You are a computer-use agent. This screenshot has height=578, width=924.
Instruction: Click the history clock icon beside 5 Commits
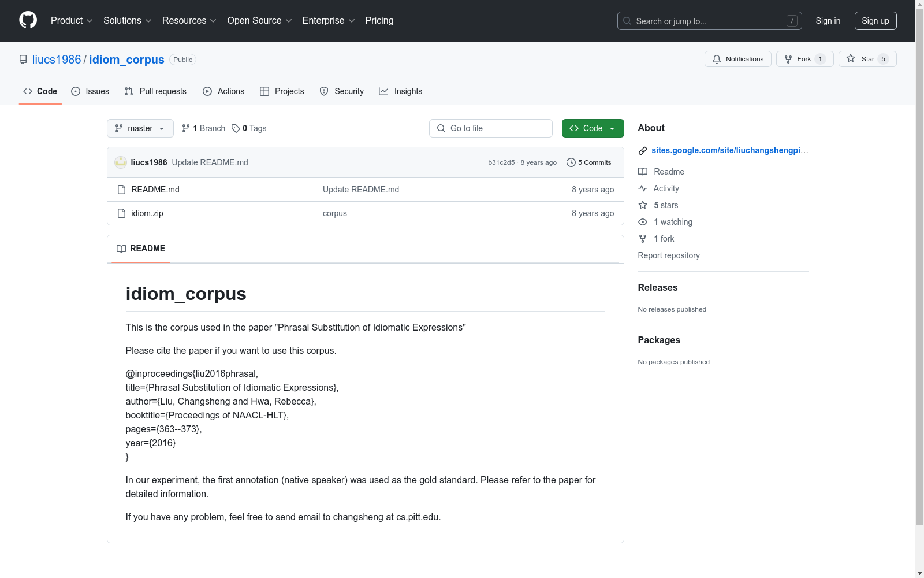point(571,162)
